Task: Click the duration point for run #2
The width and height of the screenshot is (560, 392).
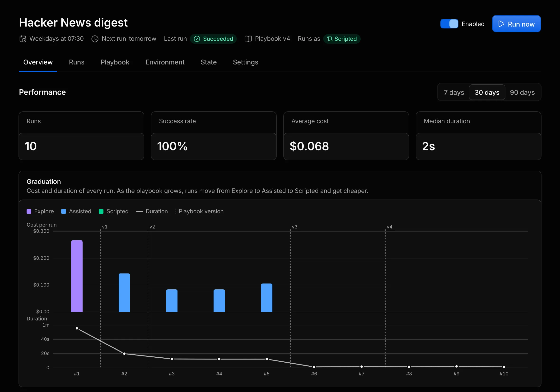Action: [x=124, y=354]
